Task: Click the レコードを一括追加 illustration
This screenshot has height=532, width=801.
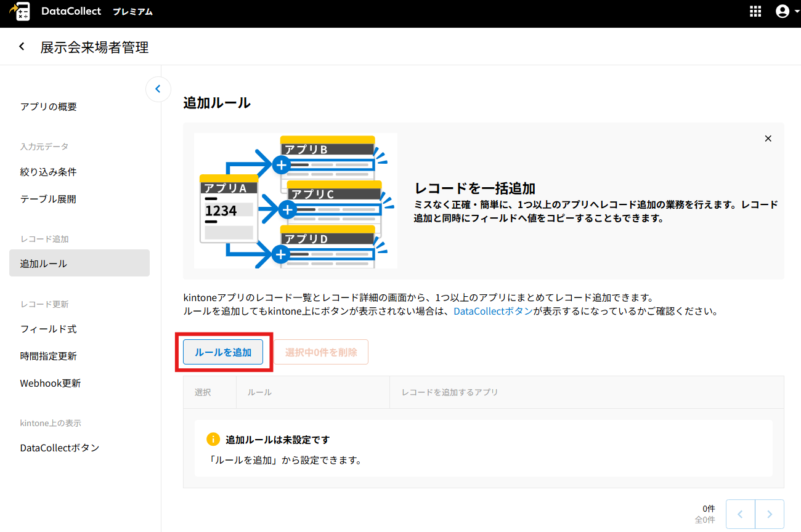Action: point(296,201)
